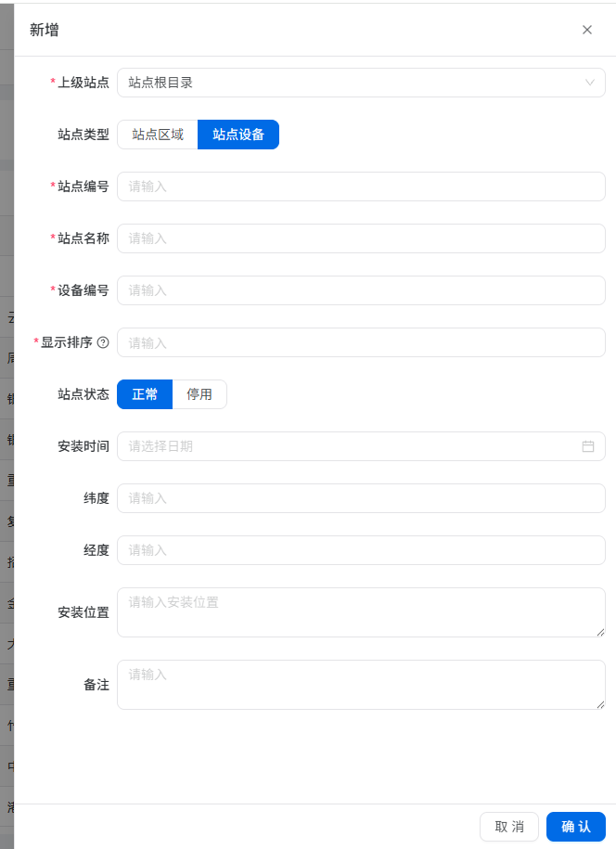Close the 新增 dialog with X icon

587,30
